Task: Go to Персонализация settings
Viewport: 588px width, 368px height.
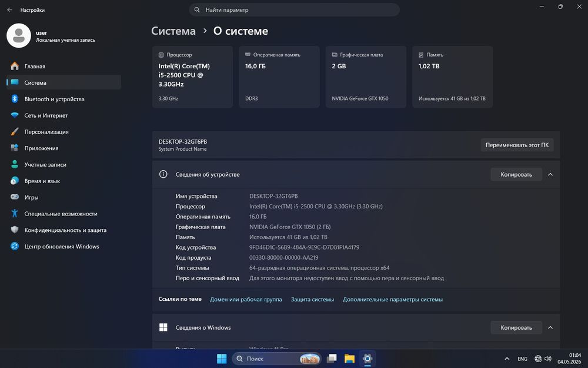Action: click(64, 132)
